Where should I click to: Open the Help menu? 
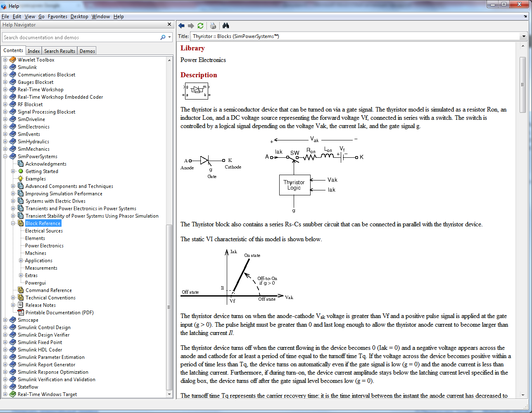pyautogui.click(x=119, y=17)
